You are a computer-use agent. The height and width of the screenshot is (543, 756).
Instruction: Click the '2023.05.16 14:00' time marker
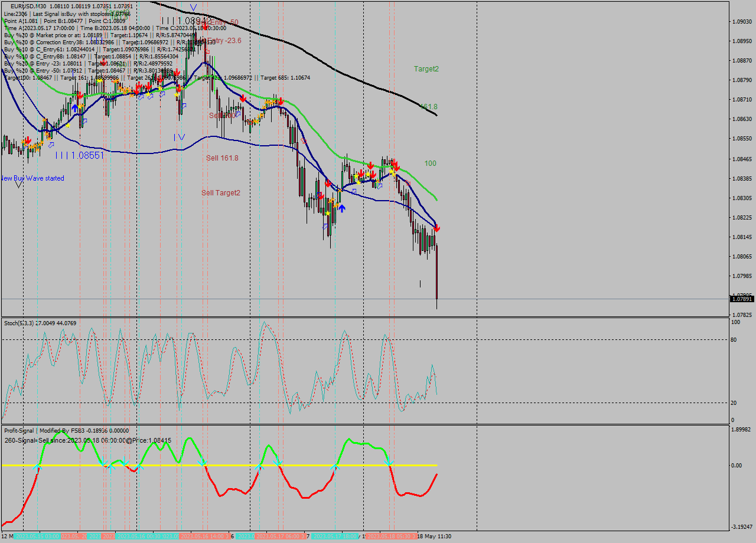203,536
